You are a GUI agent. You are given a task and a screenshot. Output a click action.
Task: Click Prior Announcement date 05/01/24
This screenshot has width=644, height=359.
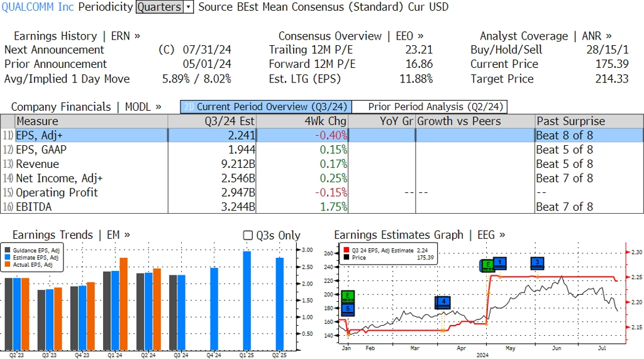pyautogui.click(x=207, y=64)
